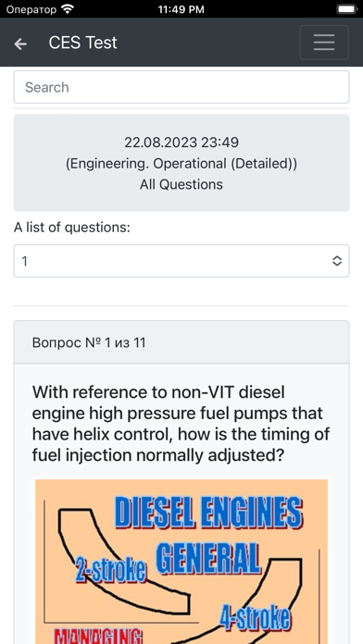Open the question list dropdown showing 1
363x644 pixels.
(181, 261)
